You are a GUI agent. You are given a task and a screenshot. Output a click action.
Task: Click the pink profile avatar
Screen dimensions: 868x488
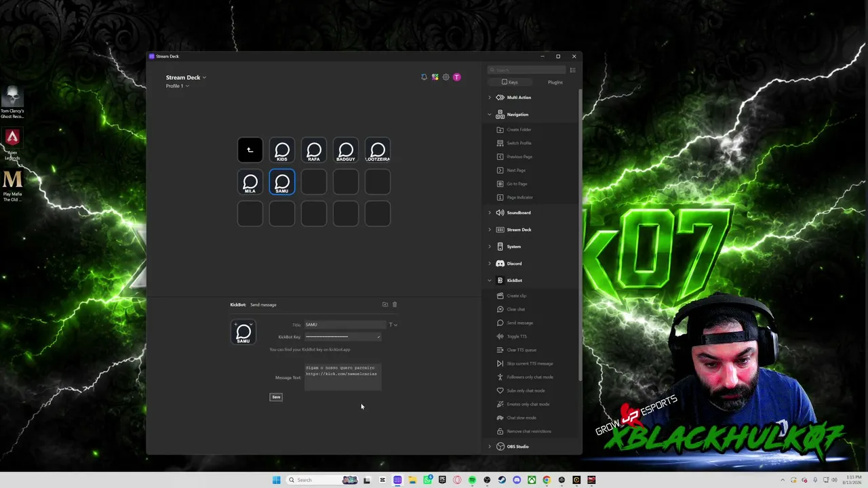click(457, 77)
